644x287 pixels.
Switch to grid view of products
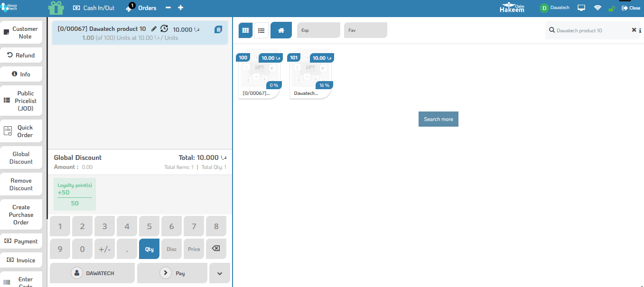(245, 30)
